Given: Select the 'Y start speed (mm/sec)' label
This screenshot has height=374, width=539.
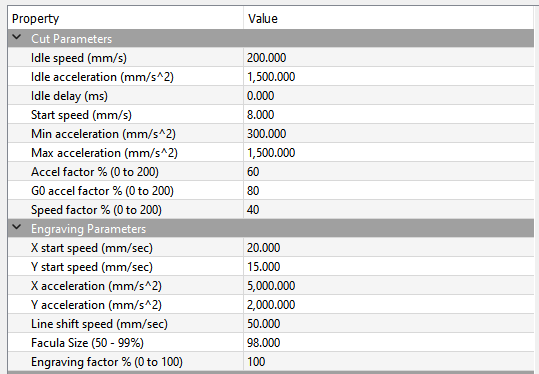Looking at the screenshot, I should pos(92,267).
